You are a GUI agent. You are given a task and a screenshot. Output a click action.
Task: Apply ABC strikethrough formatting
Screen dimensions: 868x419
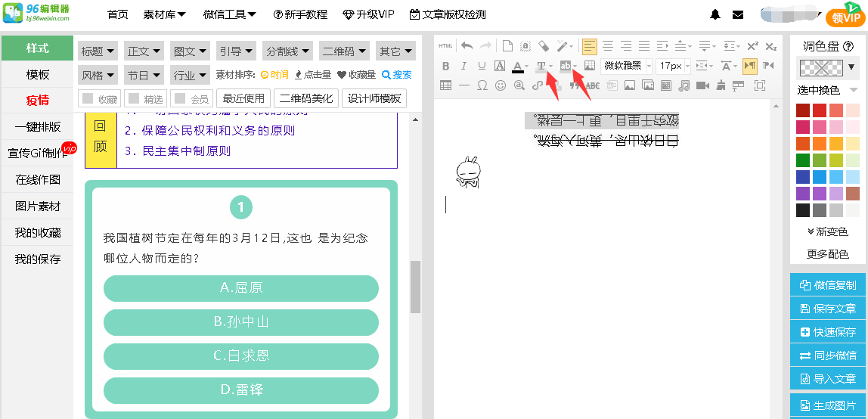(593, 85)
